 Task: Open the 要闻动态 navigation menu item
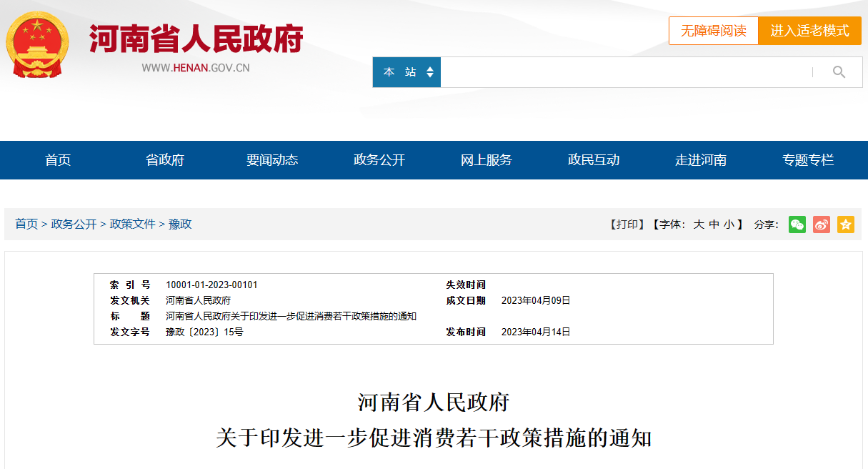coord(272,160)
